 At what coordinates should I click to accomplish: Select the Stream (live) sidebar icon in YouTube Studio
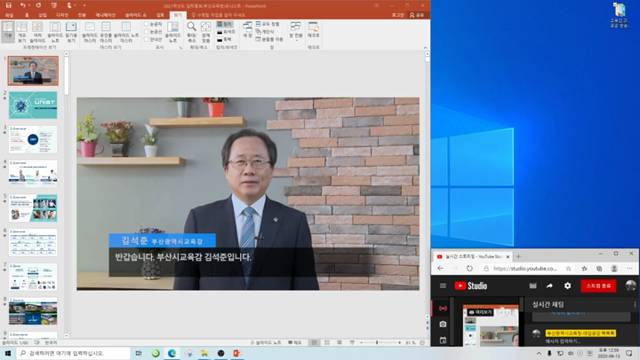click(443, 309)
